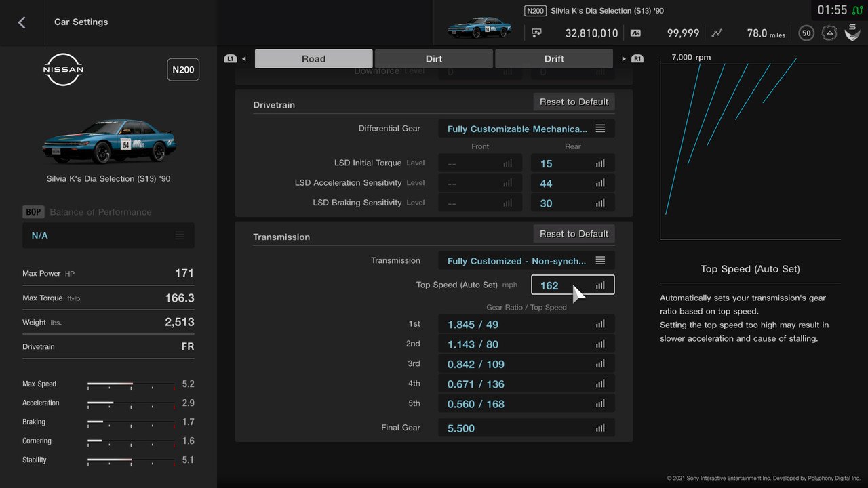Edit 2nd gear ratio 1.143
Viewport: 868px width, 488px height.
tap(526, 344)
